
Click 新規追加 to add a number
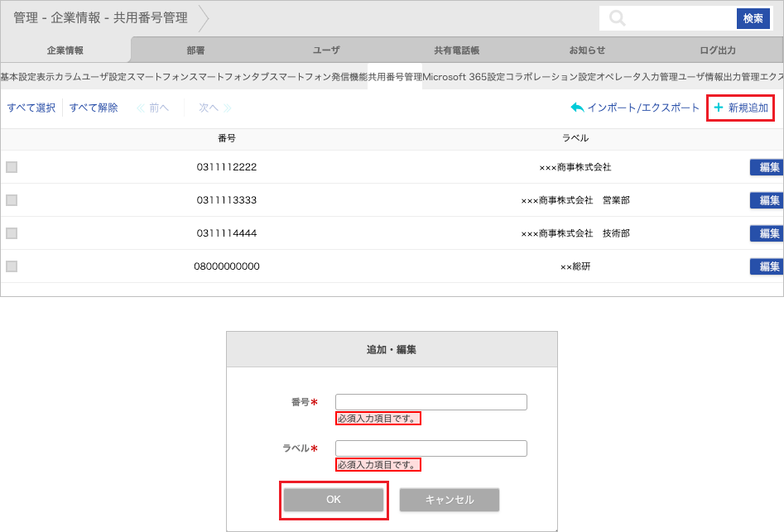(x=741, y=108)
